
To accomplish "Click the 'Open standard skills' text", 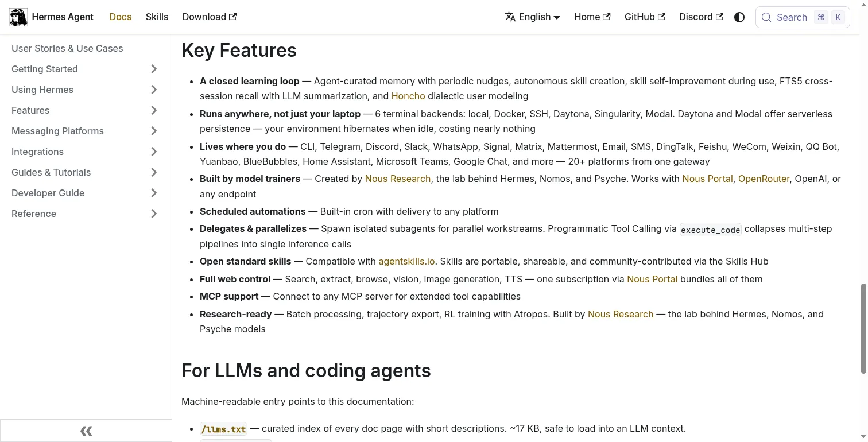I will (x=245, y=262).
